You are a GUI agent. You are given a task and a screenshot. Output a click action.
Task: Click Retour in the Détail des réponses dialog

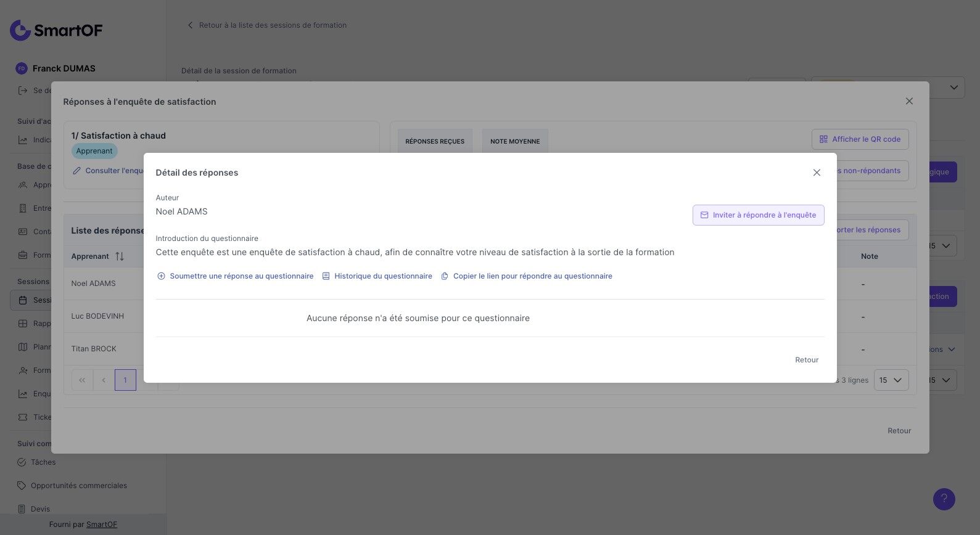[807, 360]
